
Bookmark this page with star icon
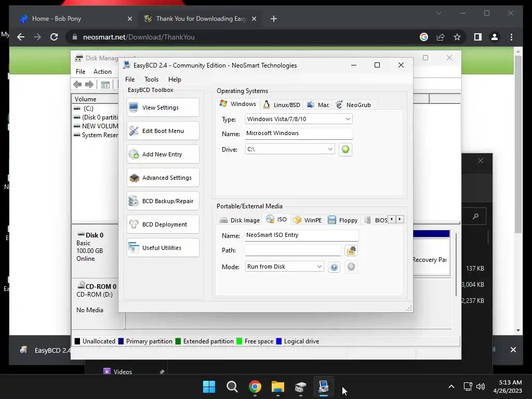pyautogui.click(x=457, y=37)
